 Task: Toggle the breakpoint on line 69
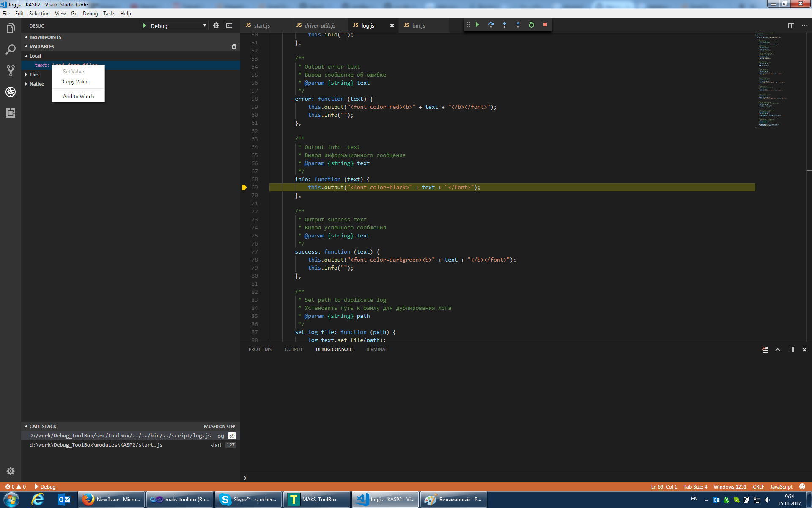coord(244,187)
